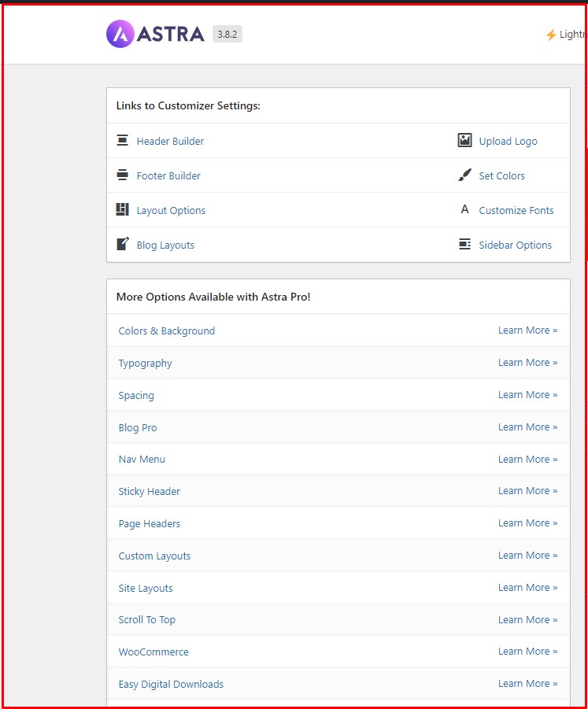Screen dimensions: 588x709
Task: Open the Upload Logo link
Action: [x=508, y=142]
